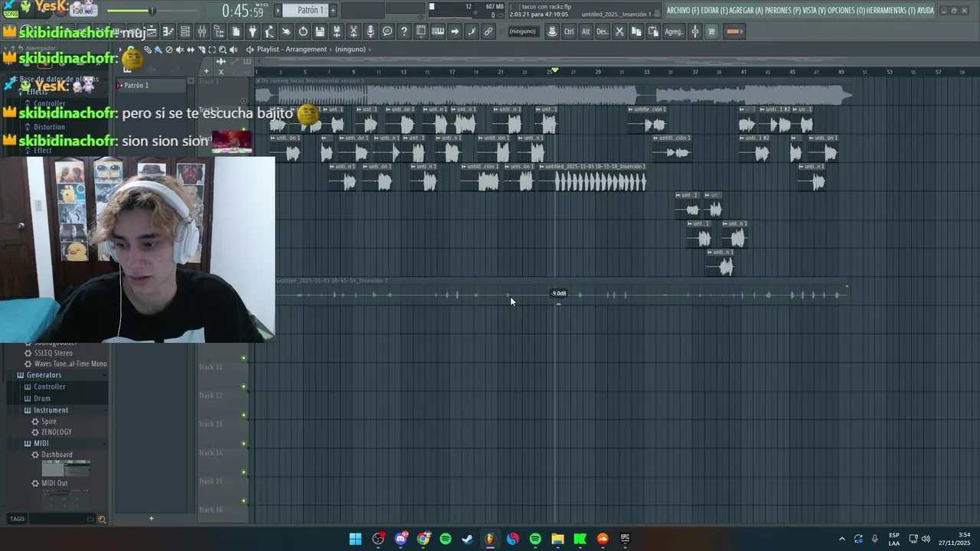Click the top hat icon
980x551 pixels.
click(x=552, y=31)
